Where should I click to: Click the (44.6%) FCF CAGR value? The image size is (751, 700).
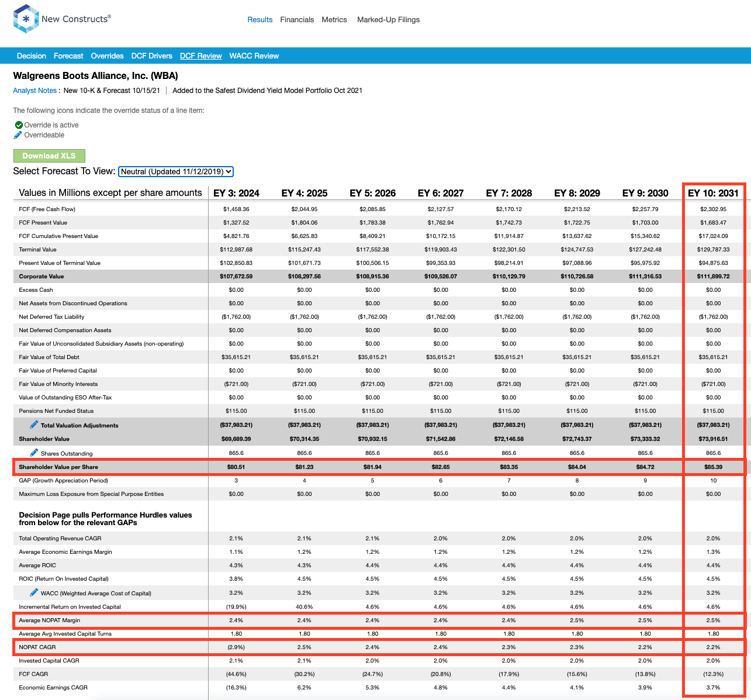pos(236,674)
